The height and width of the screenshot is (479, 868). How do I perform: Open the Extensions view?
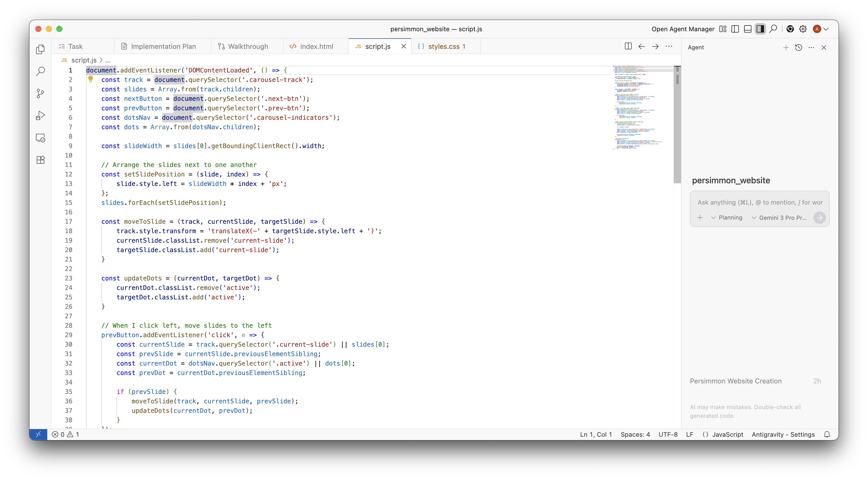click(x=40, y=160)
